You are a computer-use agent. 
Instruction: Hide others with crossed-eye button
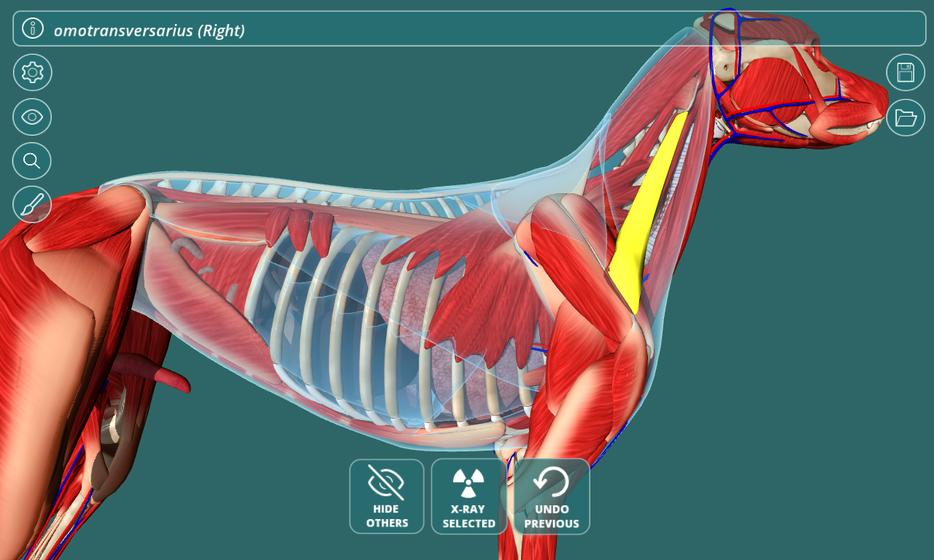pyautogui.click(x=387, y=497)
